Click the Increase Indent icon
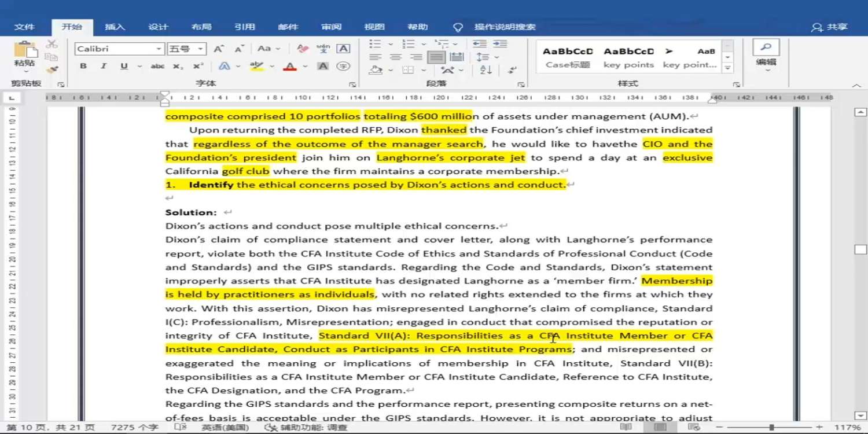This screenshot has height=434, width=868. pos(500,44)
